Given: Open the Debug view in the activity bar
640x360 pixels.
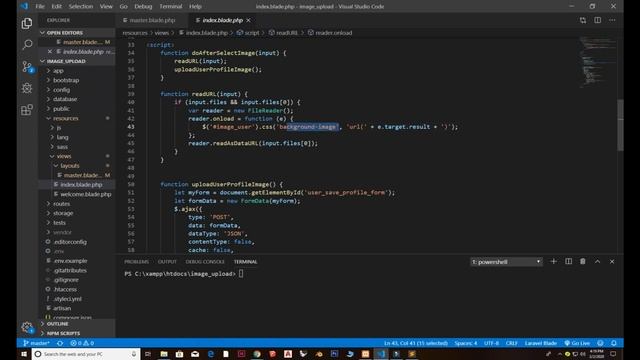Looking at the screenshot, I should [x=27, y=88].
